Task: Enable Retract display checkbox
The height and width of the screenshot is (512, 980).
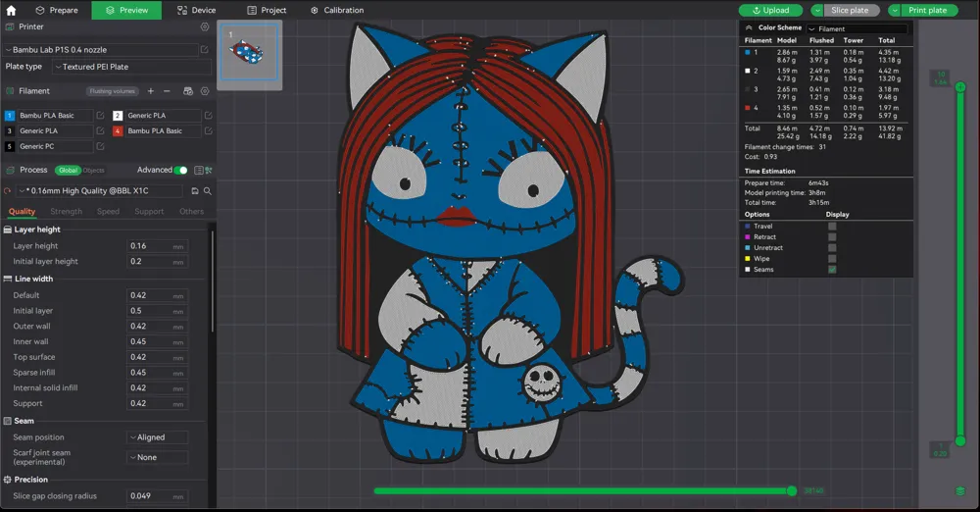Action: pyautogui.click(x=832, y=236)
